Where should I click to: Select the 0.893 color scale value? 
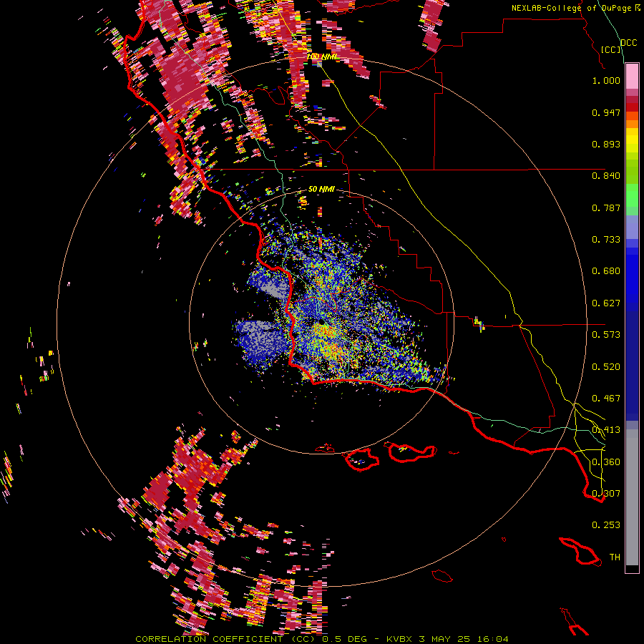[606, 144]
